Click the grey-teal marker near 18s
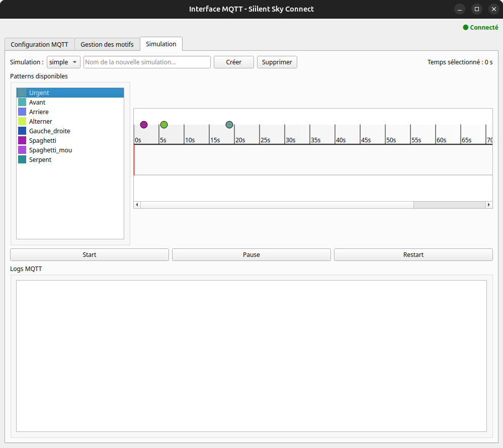The image size is (503, 448). [x=229, y=125]
